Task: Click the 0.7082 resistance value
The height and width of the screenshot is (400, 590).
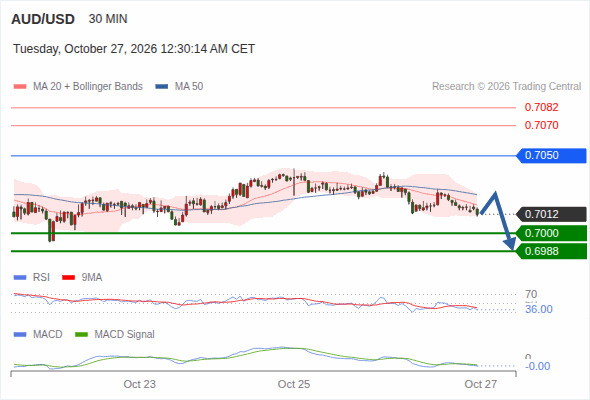Action: [541, 107]
